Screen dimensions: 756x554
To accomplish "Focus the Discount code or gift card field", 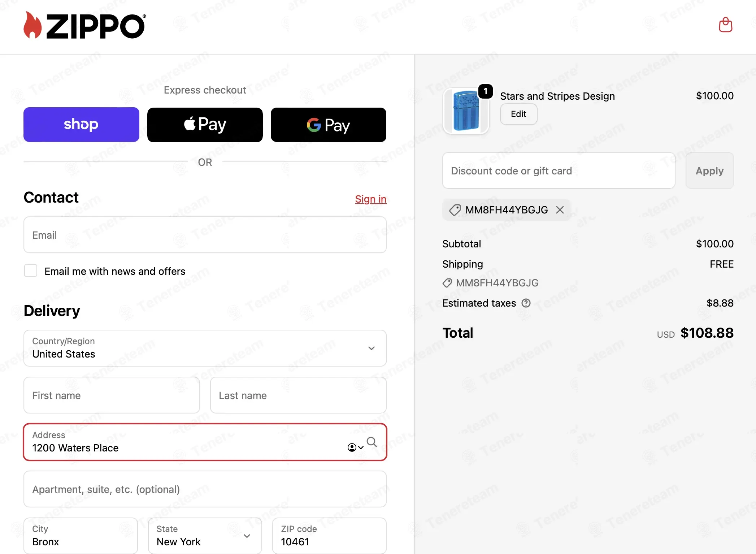I will [x=559, y=170].
